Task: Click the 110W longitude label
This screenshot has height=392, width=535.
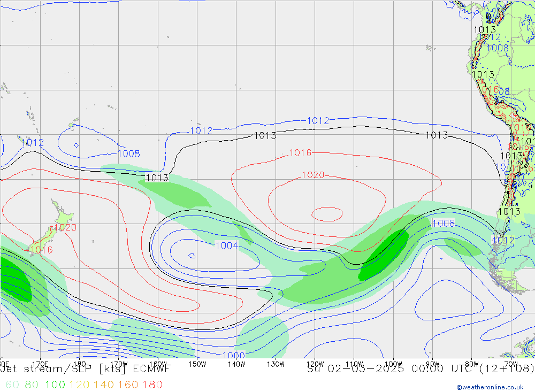Action: click(354, 364)
